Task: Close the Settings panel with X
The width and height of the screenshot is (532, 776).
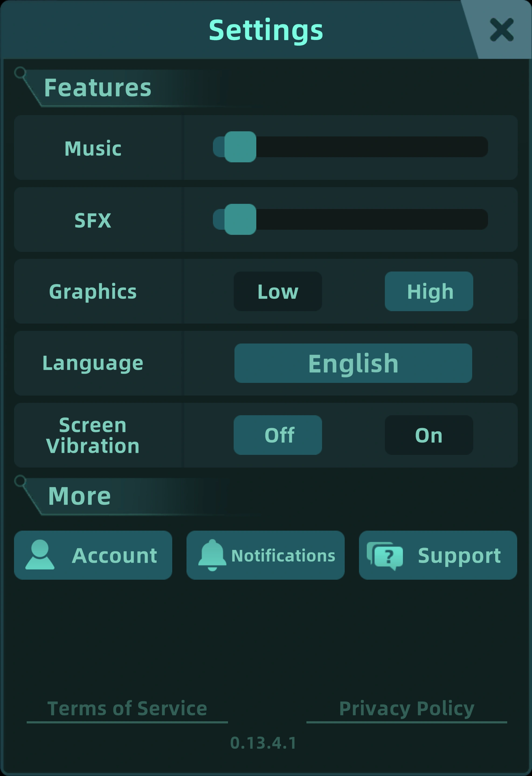Action: click(501, 30)
